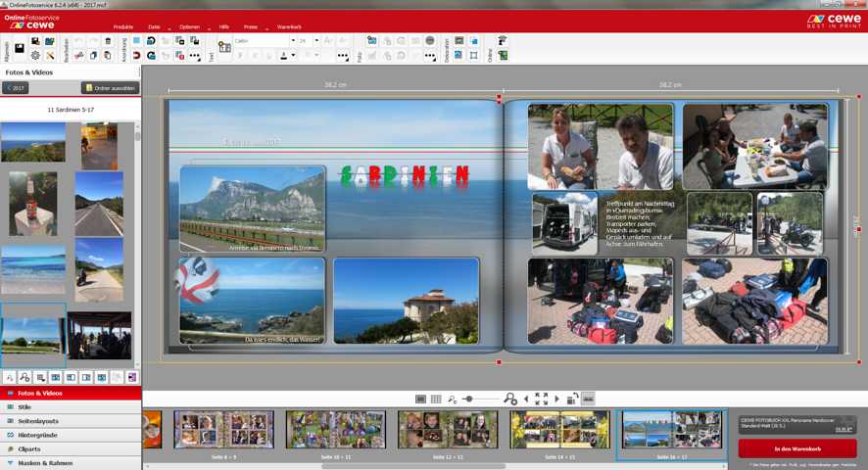This screenshot has width=868, height=470.
Task: Toggle the ruler display button
Action: 588,399
